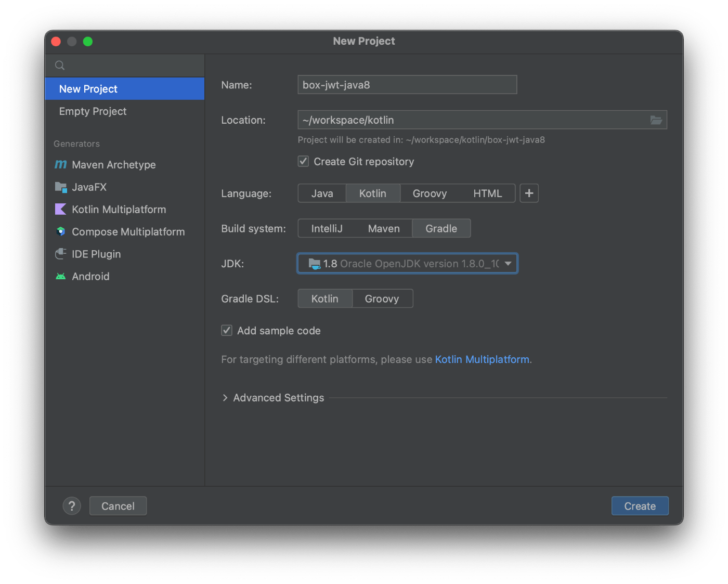The width and height of the screenshot is (728, 584).
Task: Open Kotlin Multiplatform generator
Action: (x=125, y=210)
